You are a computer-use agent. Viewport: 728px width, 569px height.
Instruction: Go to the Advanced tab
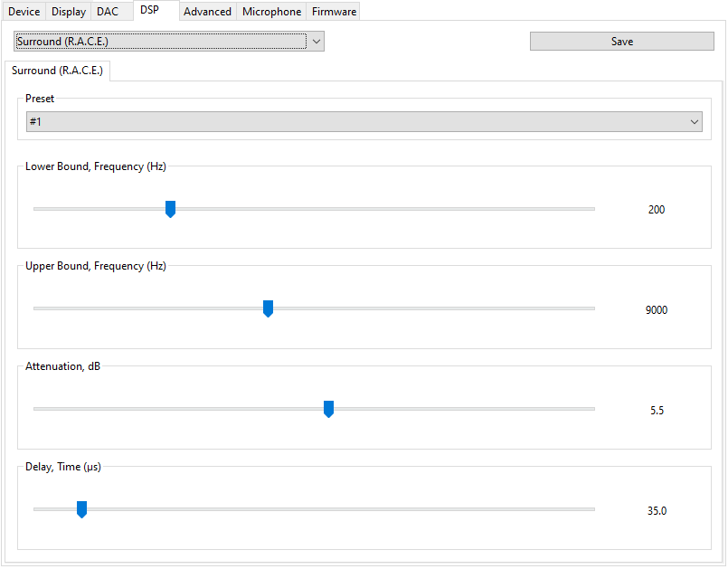pyautogui.click(x=208, y=12)
